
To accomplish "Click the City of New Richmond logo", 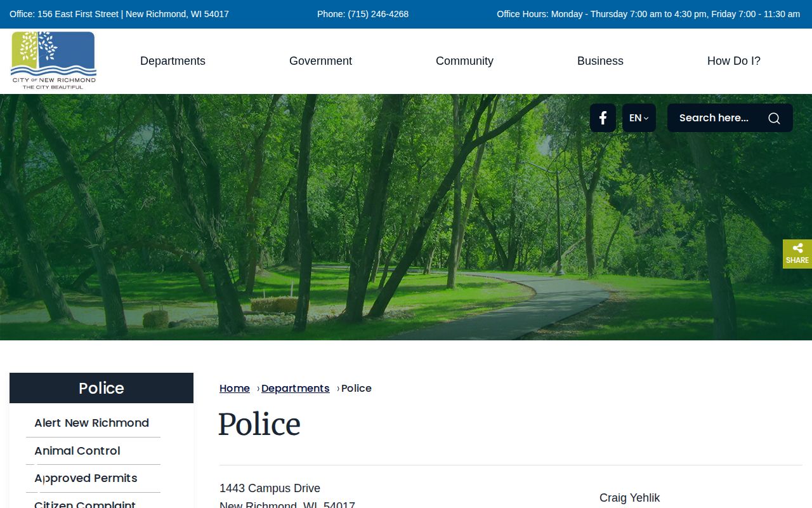I will click(53, 60).
